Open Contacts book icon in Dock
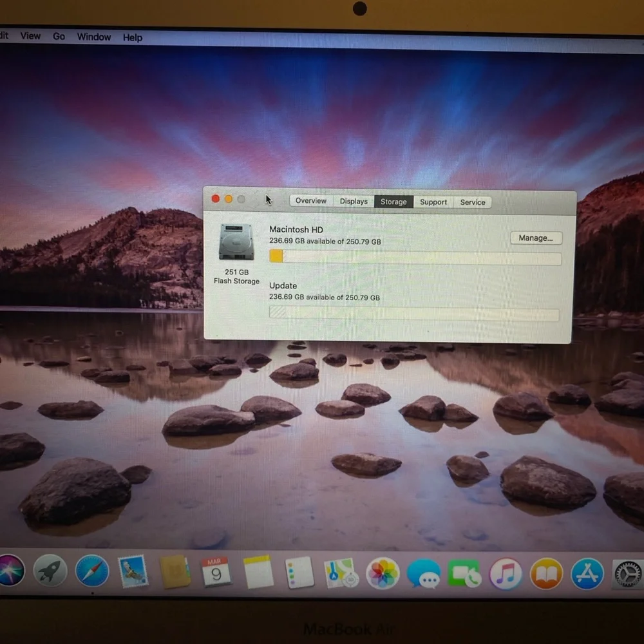 click(x=175, y=571)
